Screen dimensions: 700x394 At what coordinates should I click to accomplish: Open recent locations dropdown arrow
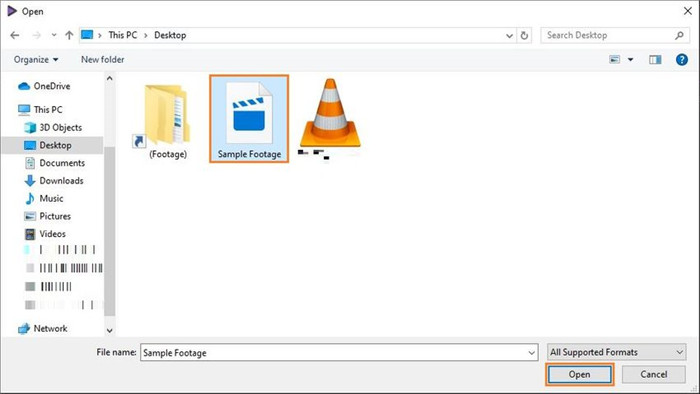pyautogui.click(x=54, y=35)
